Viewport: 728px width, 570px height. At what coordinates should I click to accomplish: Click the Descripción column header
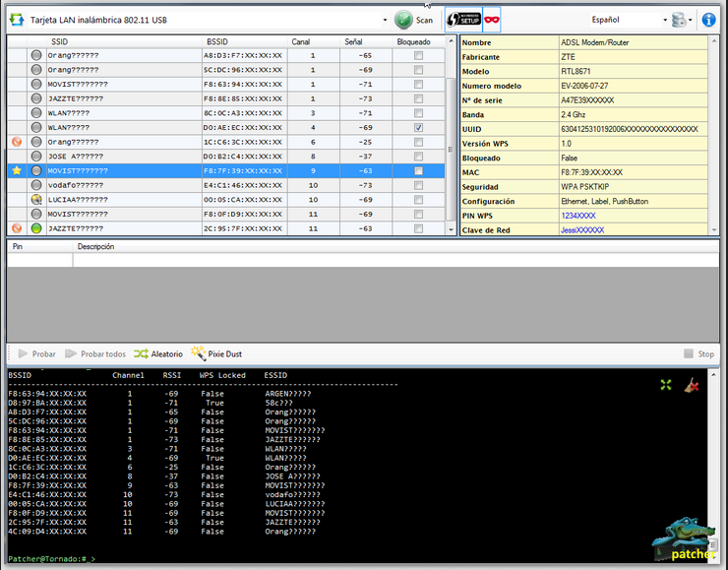coord(395,246)
